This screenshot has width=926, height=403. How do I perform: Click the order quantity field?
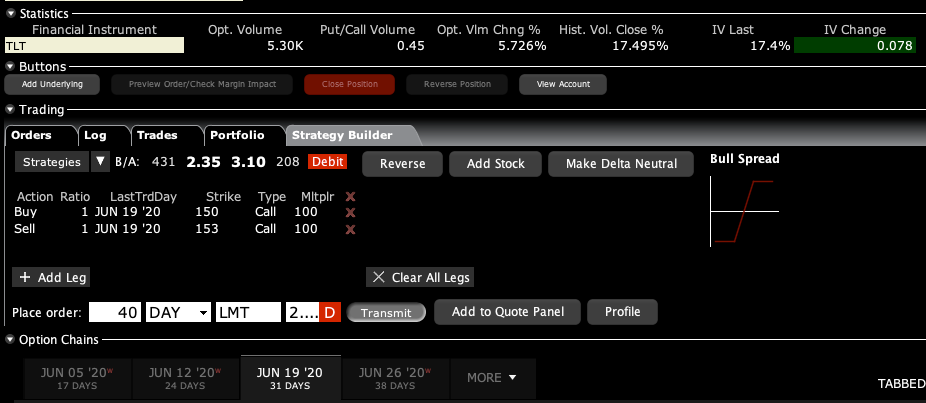coord(116,313)
